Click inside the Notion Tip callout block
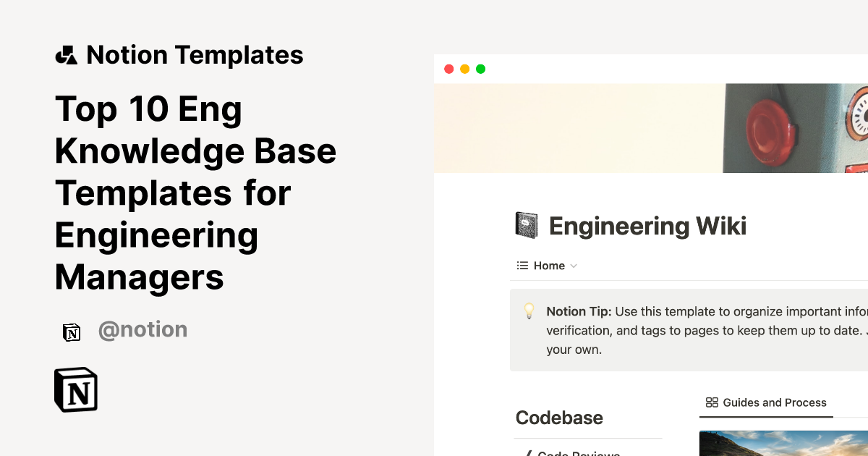The width and height of the screenshot is (868, 456). (687, 330)
